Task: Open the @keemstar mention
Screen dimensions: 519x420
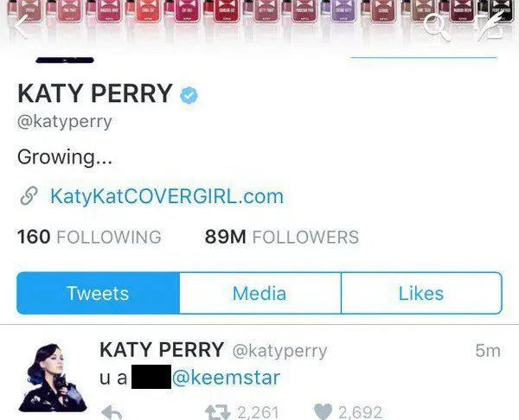Action: (226, 378)
